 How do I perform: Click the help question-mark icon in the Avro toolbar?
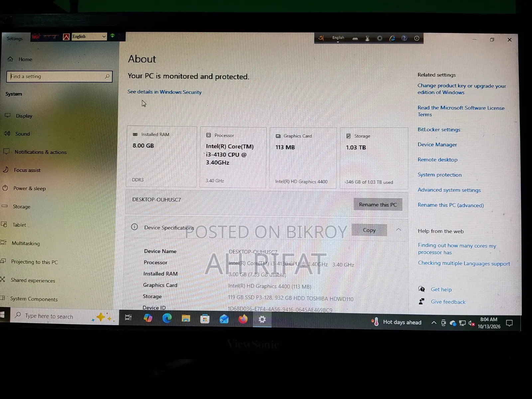tap(404, 38)
